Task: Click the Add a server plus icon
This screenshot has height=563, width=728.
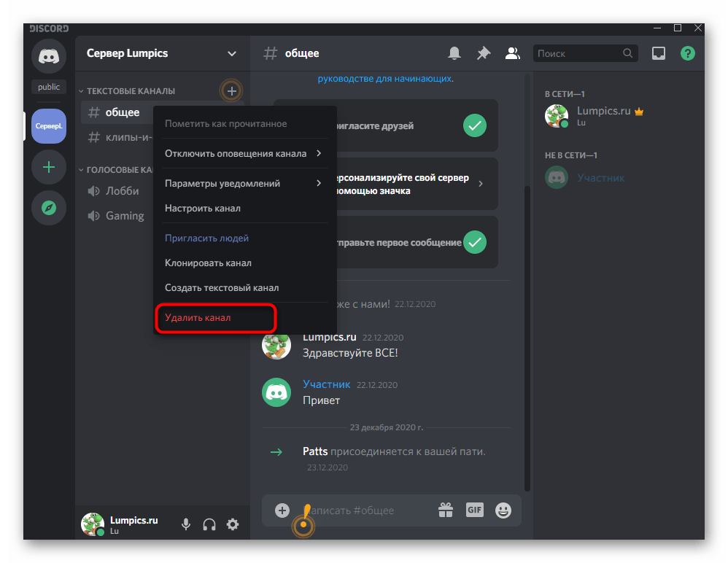Action: (49, 167)
